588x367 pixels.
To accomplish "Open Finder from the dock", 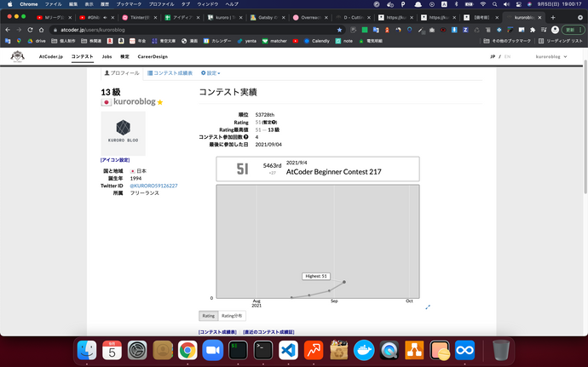I will [87, 351].
